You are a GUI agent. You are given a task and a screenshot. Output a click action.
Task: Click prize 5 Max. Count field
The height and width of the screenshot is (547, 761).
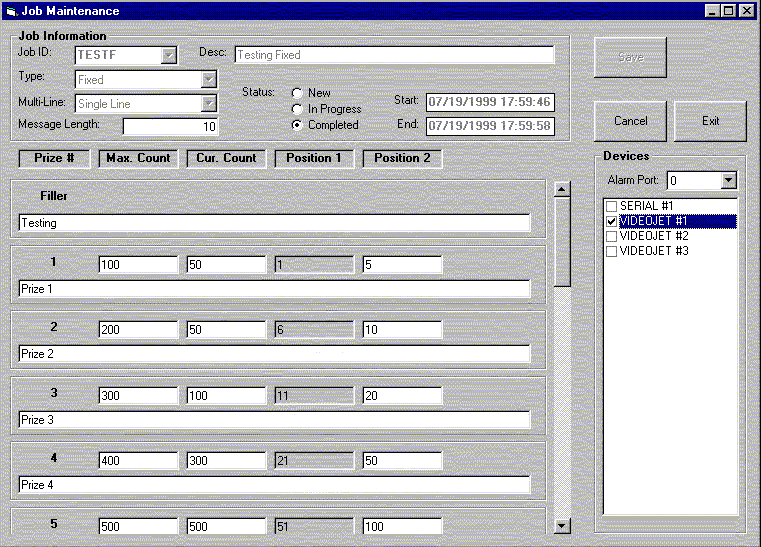138,526
